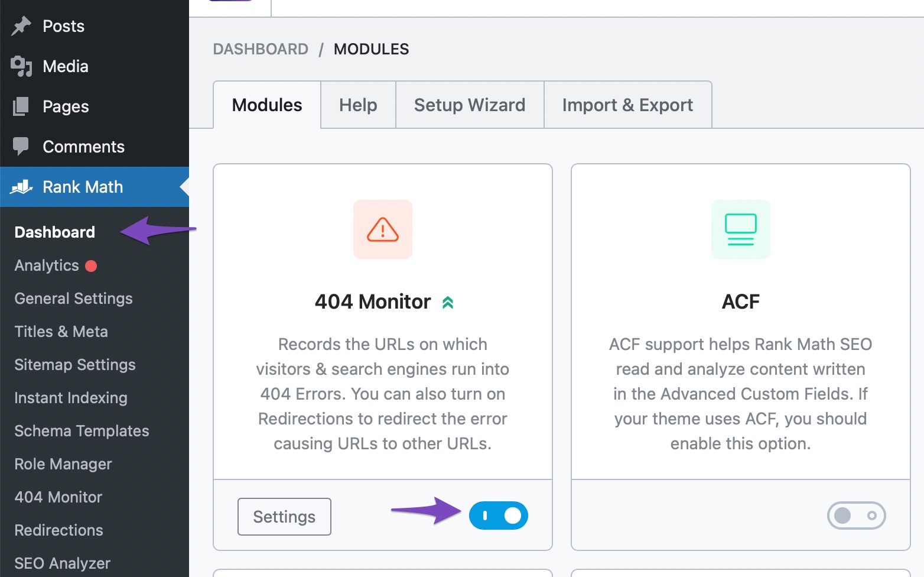Open Titles & Meta in the sidebar

click(61, 331)
